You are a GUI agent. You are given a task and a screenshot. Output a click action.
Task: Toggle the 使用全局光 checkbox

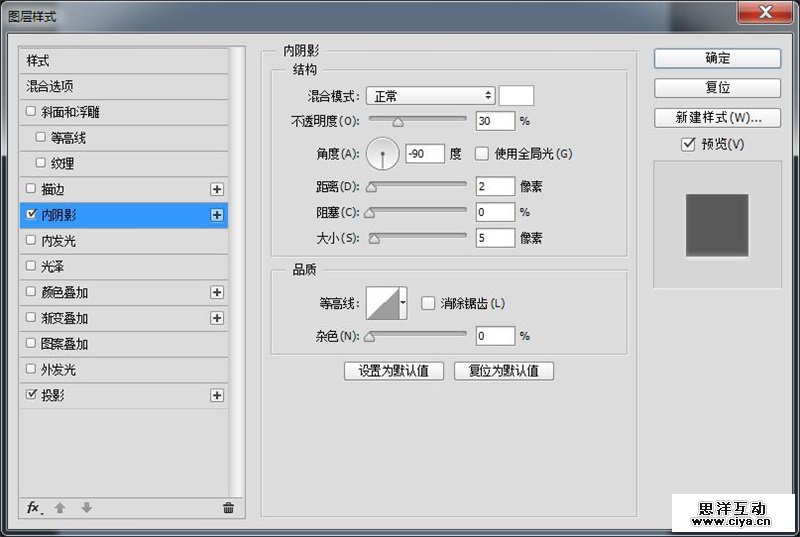[482, 154]
